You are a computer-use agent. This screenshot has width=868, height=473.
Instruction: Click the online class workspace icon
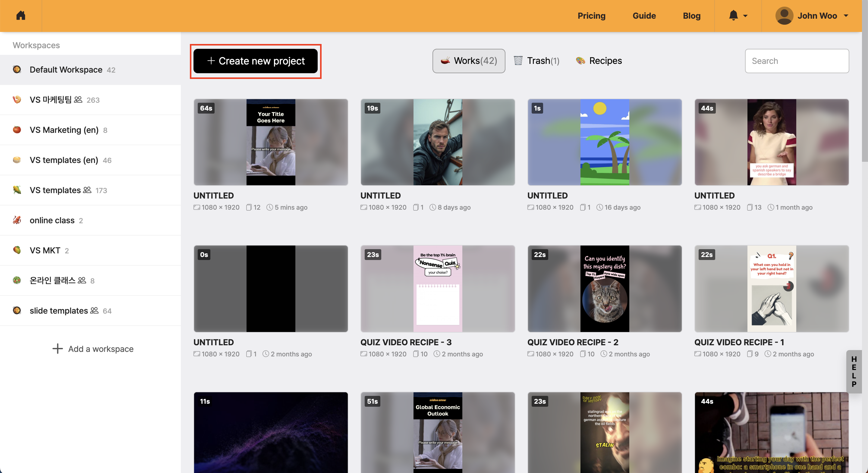coord(17,220)
